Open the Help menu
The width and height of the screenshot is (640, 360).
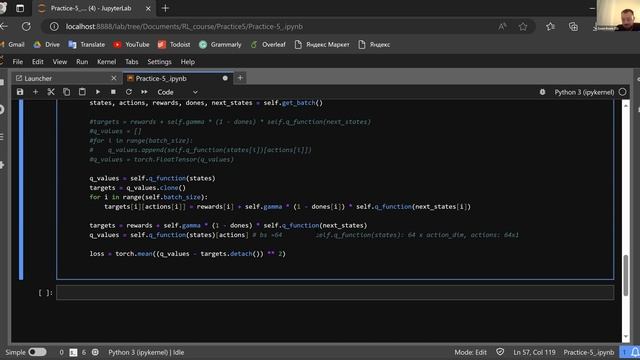point(187,62)
